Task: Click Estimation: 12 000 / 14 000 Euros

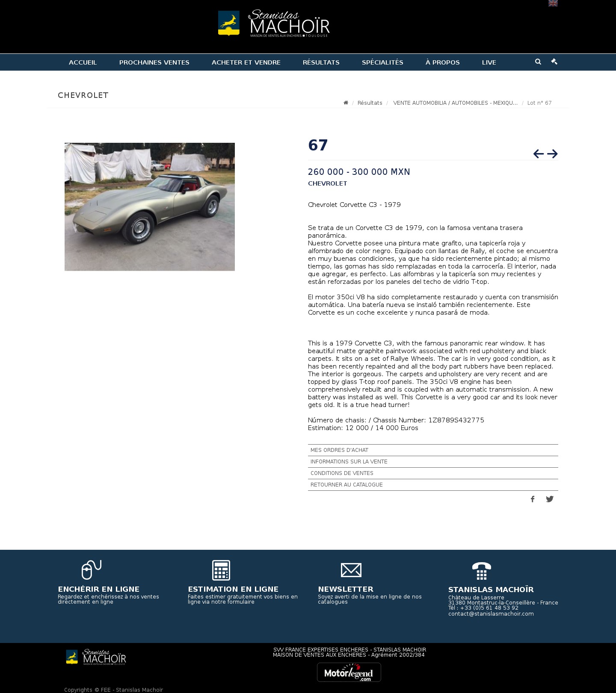Action: pos(363,428)
